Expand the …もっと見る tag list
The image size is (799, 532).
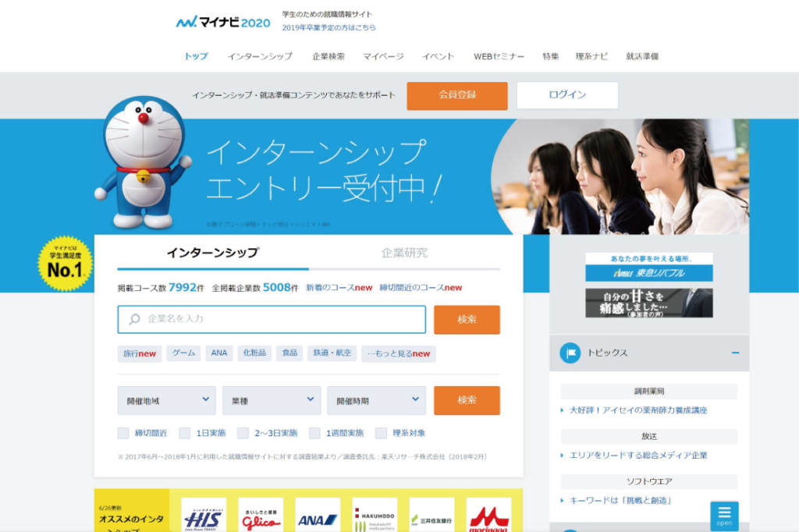click(x=399, y=353)
